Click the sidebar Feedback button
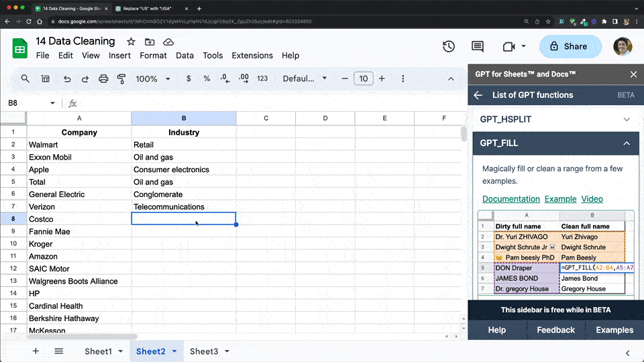Image resolution: width=644 pixels, height=362 pixels. [555, 330]
